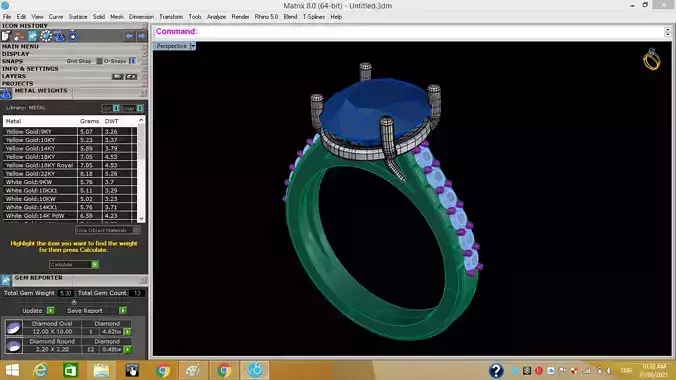Open the Analyze menu

(216, 17)
